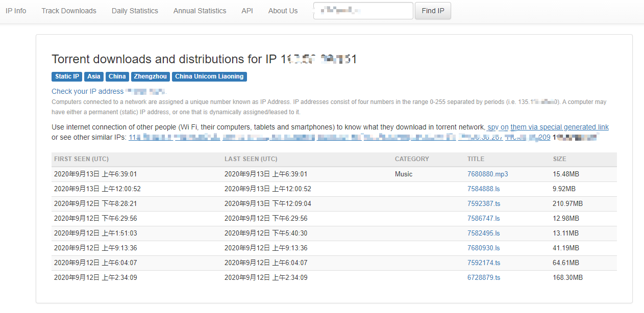This screenshot has width=644, height=313.
Task: Click the Static IP tag
Action: tap(67, 76)
